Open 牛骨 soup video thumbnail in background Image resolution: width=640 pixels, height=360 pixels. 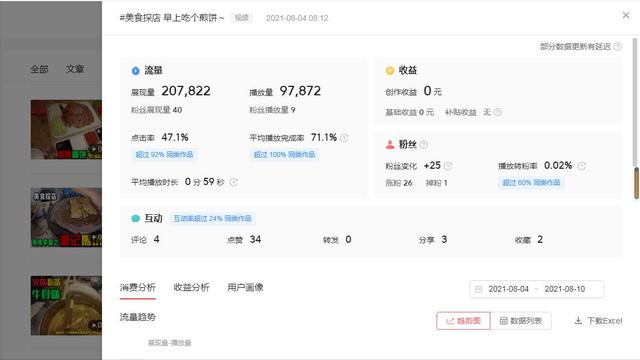click(66, 306)
